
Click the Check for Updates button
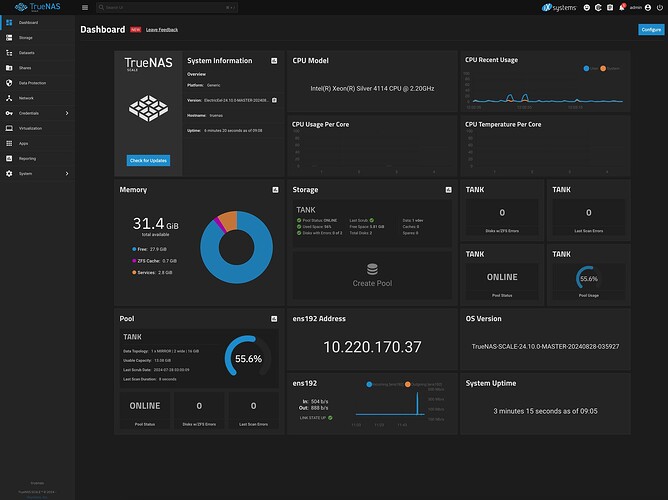(148, 160)
